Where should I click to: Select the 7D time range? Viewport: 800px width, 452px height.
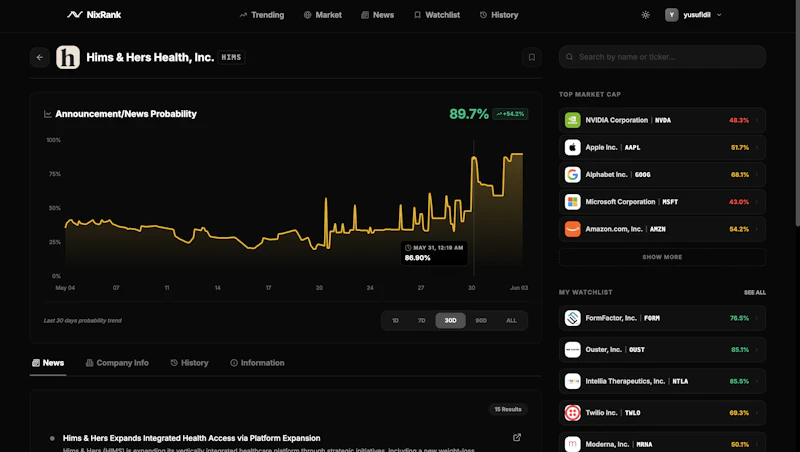tap(421, 320)
